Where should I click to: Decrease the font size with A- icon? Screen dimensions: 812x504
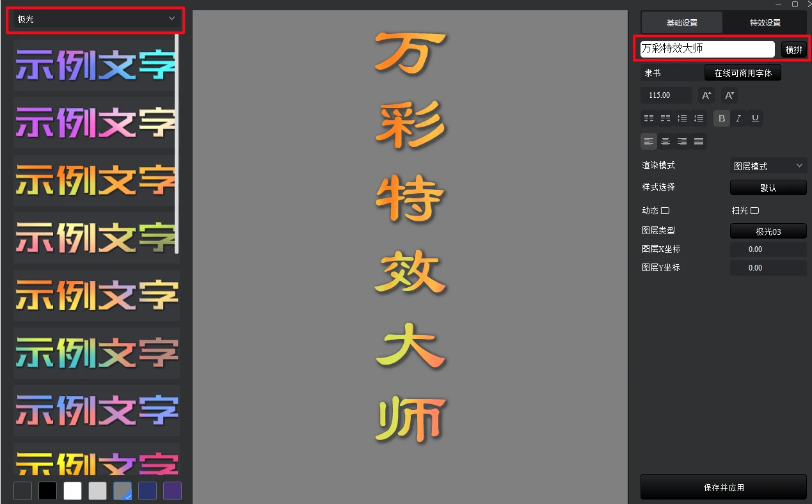729,95
